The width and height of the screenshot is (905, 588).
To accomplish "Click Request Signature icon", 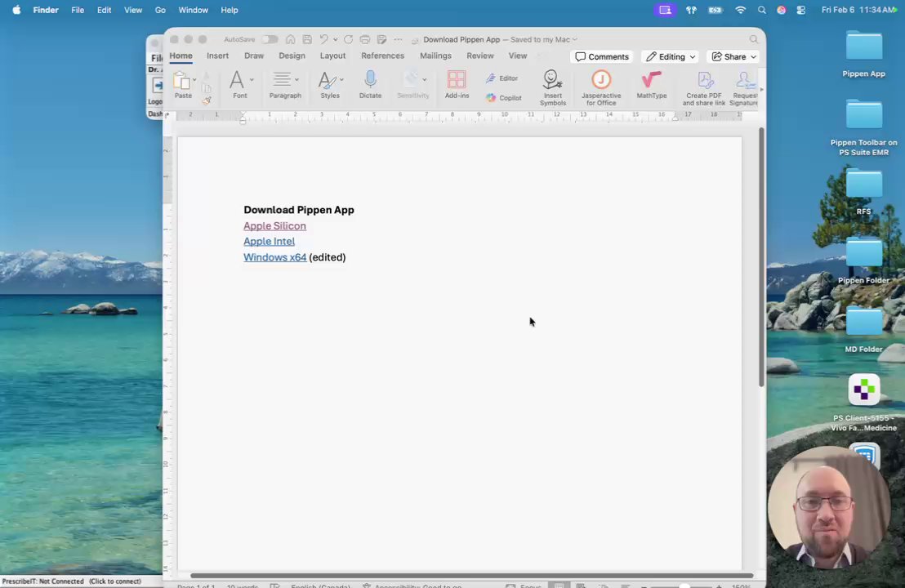I will point(743,87).
